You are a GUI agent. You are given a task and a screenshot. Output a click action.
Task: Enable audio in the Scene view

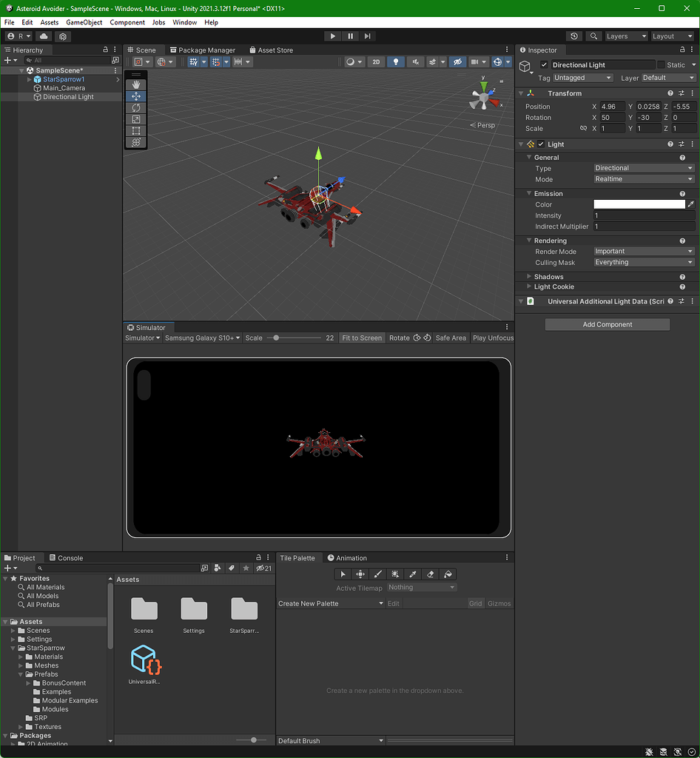(414, 62)
